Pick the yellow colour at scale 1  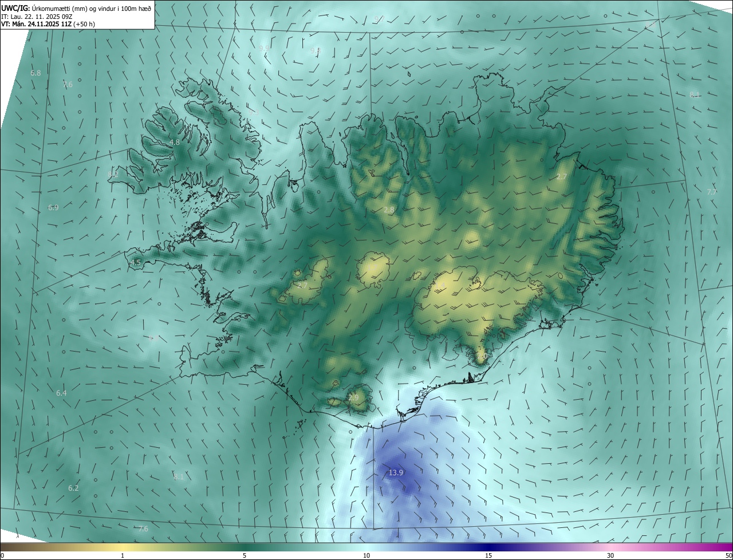[x=123, y=547]
